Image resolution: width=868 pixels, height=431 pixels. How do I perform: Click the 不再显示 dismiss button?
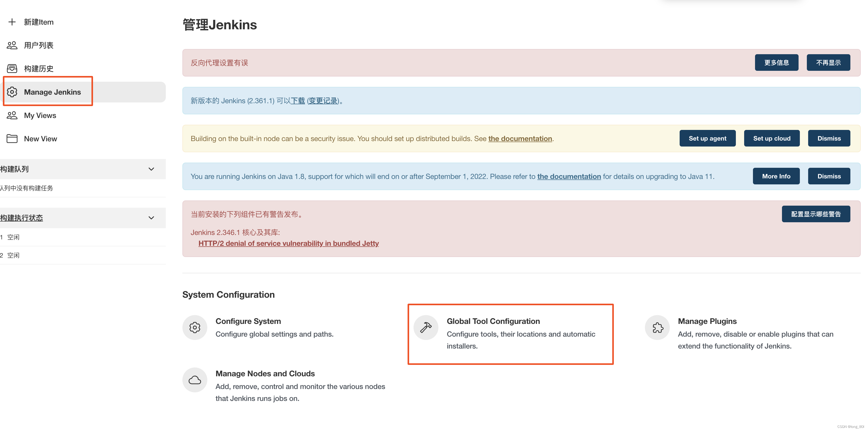pos(828,62)
